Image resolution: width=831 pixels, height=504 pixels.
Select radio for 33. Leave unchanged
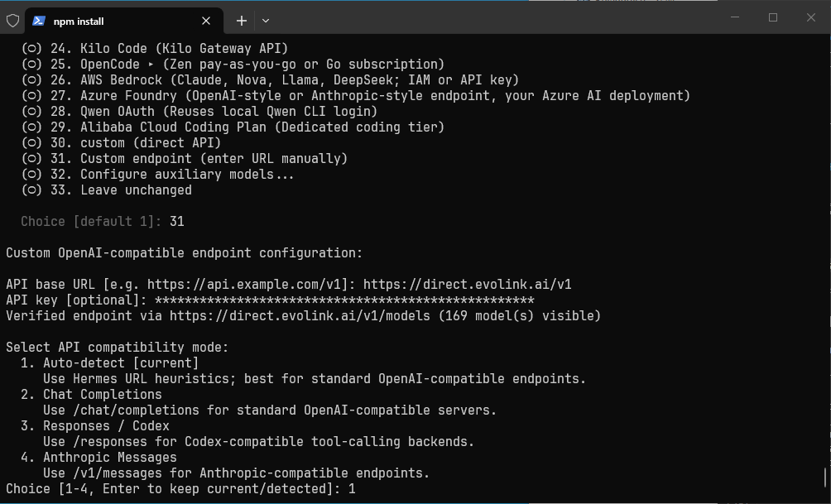(x=31, y=190)
